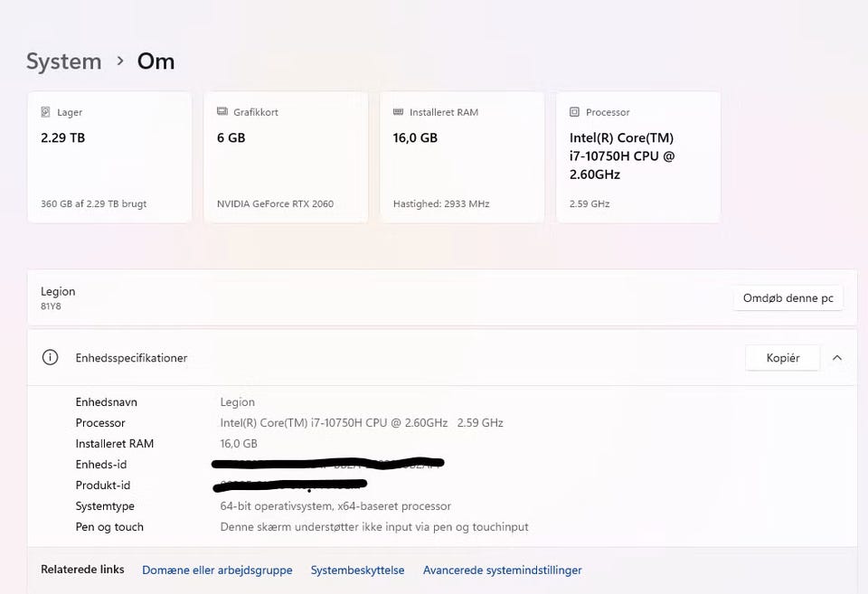Viewport: 868px width, 594px height.
Task: Open the Processor i7-10750H card
Action: click(x=638, y=158)
